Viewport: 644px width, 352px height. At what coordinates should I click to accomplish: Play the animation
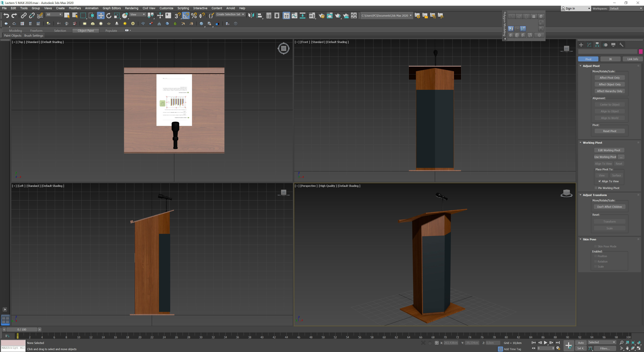coord(546,343)
